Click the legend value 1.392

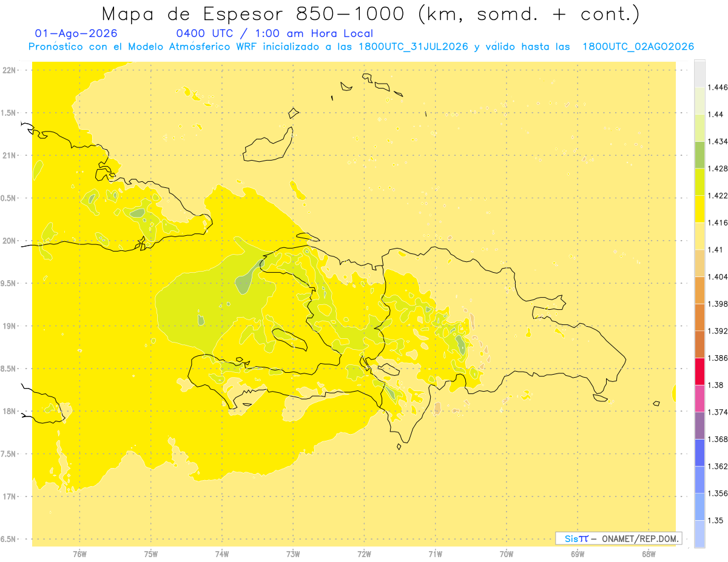[x=719, y=331]
